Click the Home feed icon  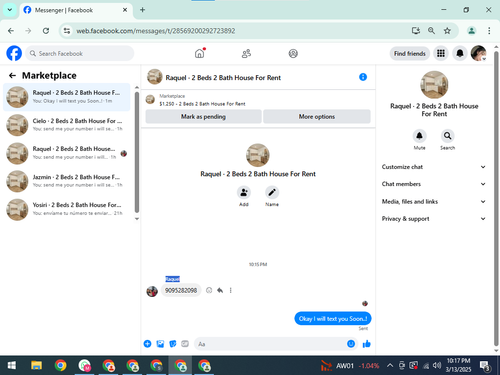point(200,53)
